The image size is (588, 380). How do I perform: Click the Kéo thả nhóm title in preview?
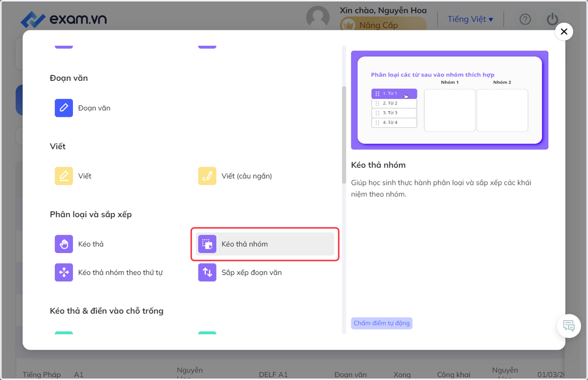378,165
